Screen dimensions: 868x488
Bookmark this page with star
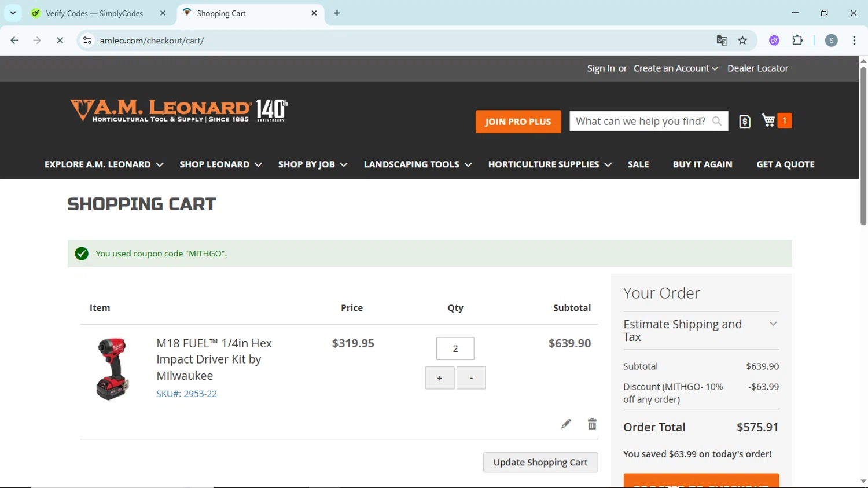coord(742,41)
